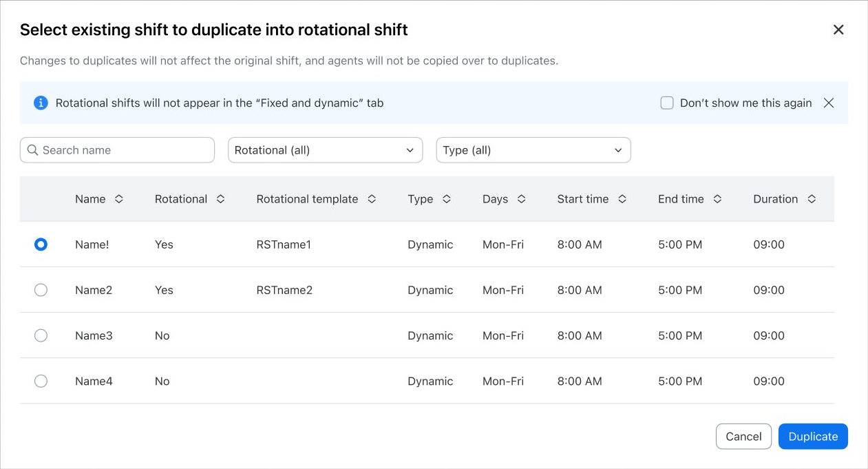Click "09:00" duration in the Name4 row
Screen dimensions: 868x469
(x=769, y=381)
